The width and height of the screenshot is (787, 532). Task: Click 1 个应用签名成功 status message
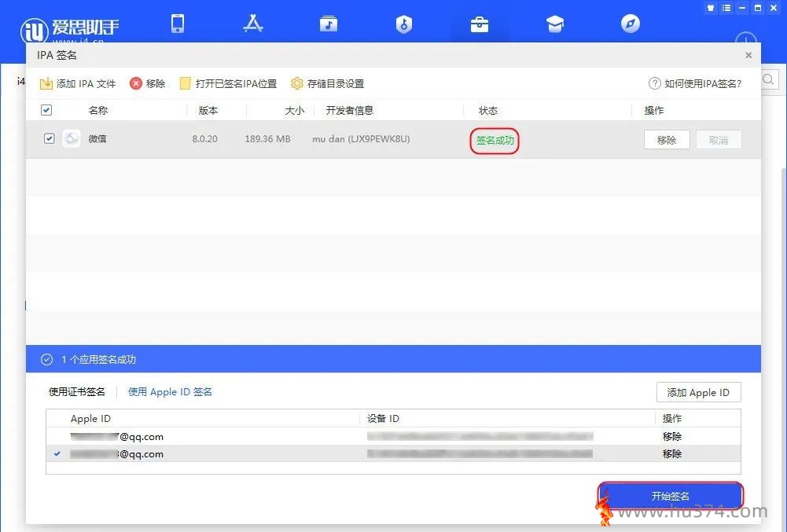99,359
